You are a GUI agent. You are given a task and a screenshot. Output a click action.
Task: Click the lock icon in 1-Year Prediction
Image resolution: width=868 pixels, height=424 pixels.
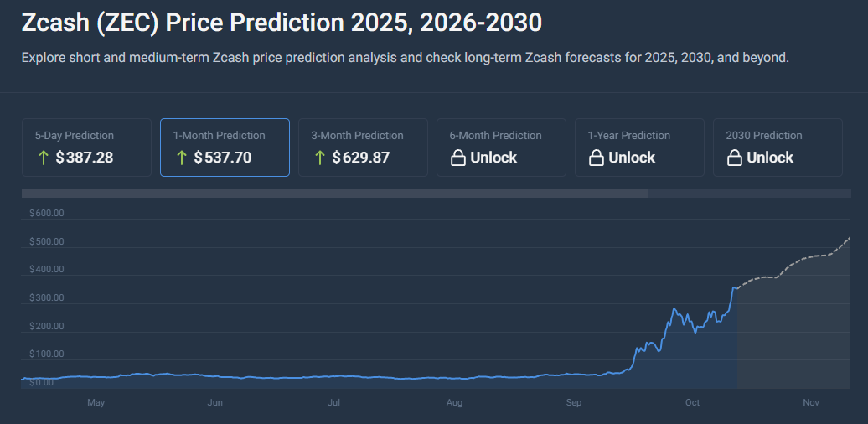pos(596,158)
